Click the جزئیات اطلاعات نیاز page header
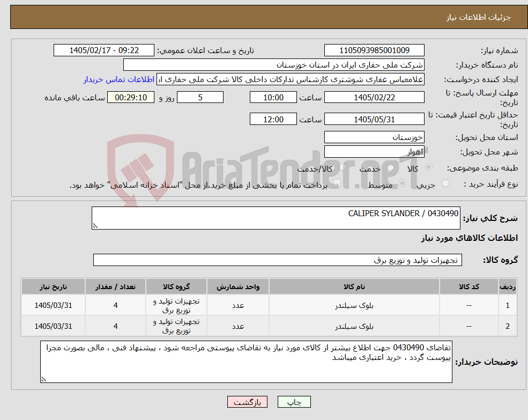Viewport: 528px width, 420px height. tap(479, 17)
